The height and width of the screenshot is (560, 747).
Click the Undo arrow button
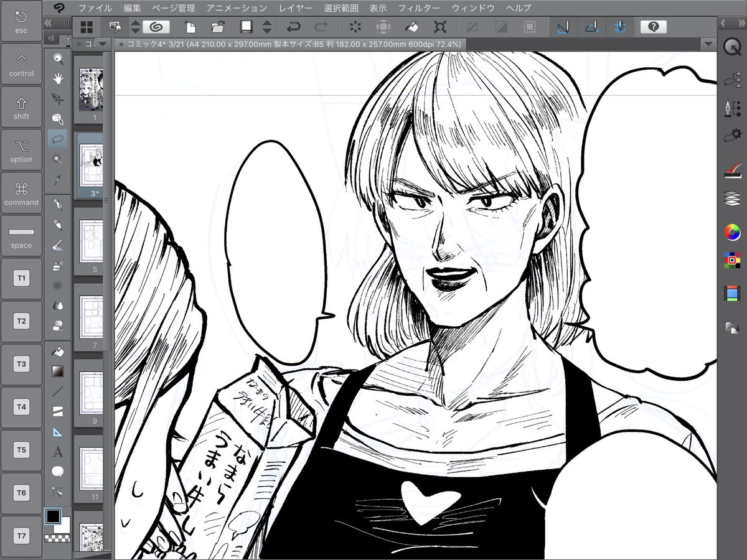coord(293,27)
